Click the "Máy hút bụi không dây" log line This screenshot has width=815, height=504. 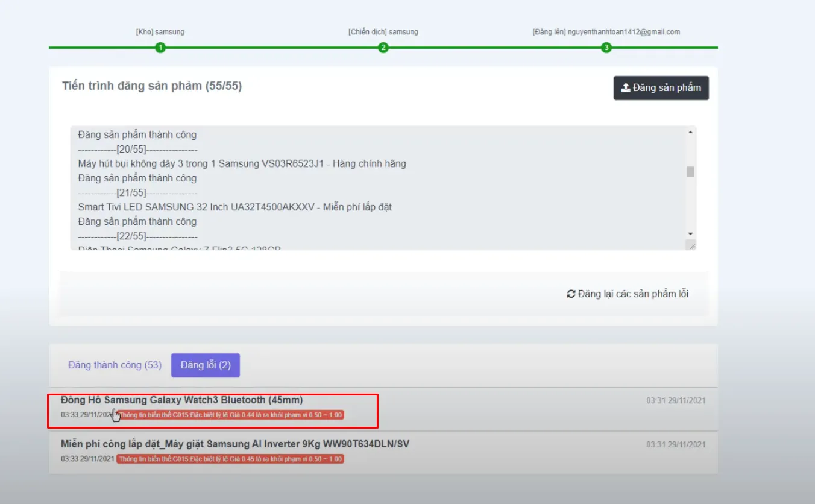pos(242,163)
